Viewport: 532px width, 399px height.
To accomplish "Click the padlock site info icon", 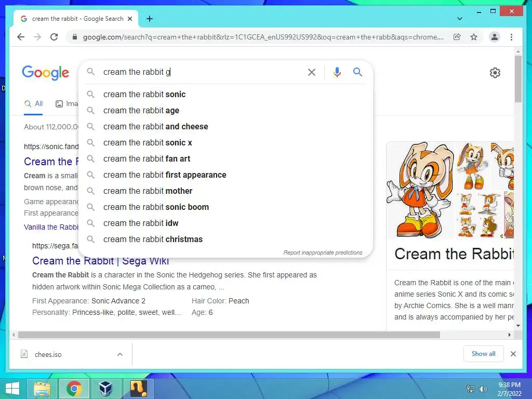I will [75, 37].
